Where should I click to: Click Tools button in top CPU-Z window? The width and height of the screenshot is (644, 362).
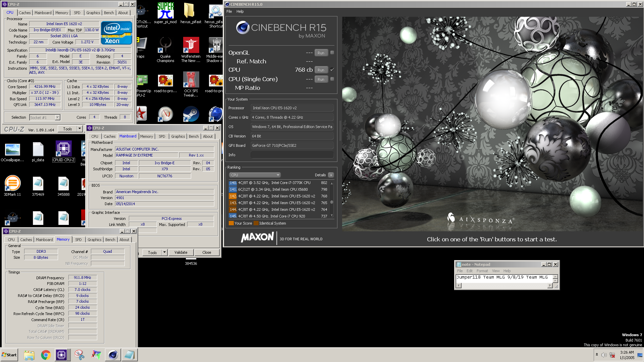[x=67, y=129]
